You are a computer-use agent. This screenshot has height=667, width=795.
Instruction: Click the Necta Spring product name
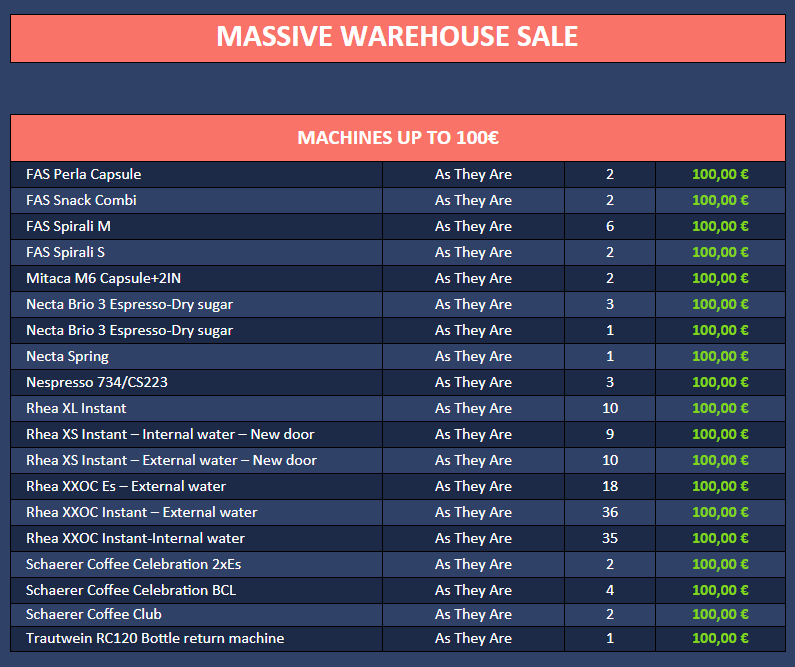tap(67, 356)
